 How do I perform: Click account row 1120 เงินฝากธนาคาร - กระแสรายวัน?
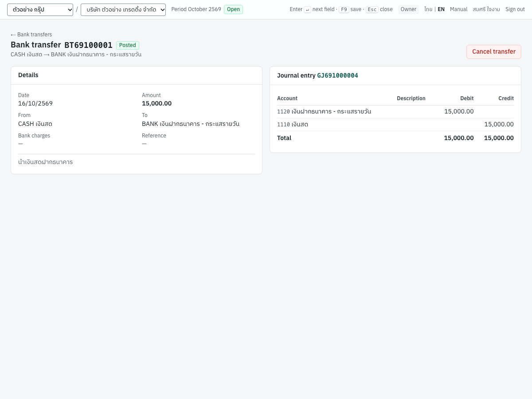(395, 112)
